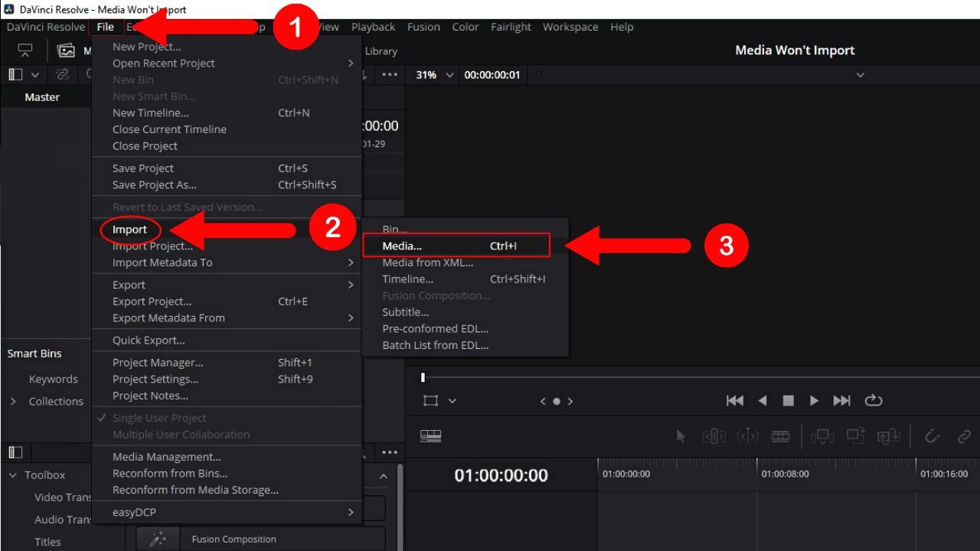This screenshot has width=980, height=551.
Task: Open the media pool three-dots options
Action: coord(390,74)
